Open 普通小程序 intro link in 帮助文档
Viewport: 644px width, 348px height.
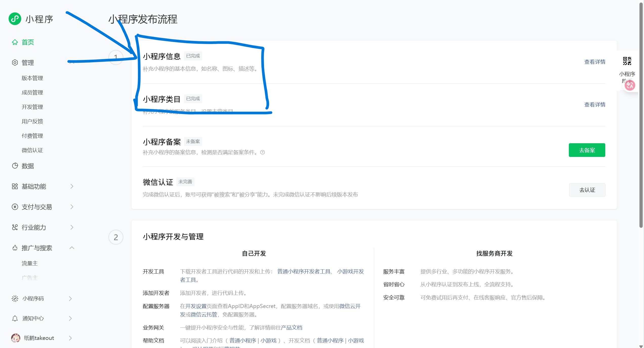[243, 341]
